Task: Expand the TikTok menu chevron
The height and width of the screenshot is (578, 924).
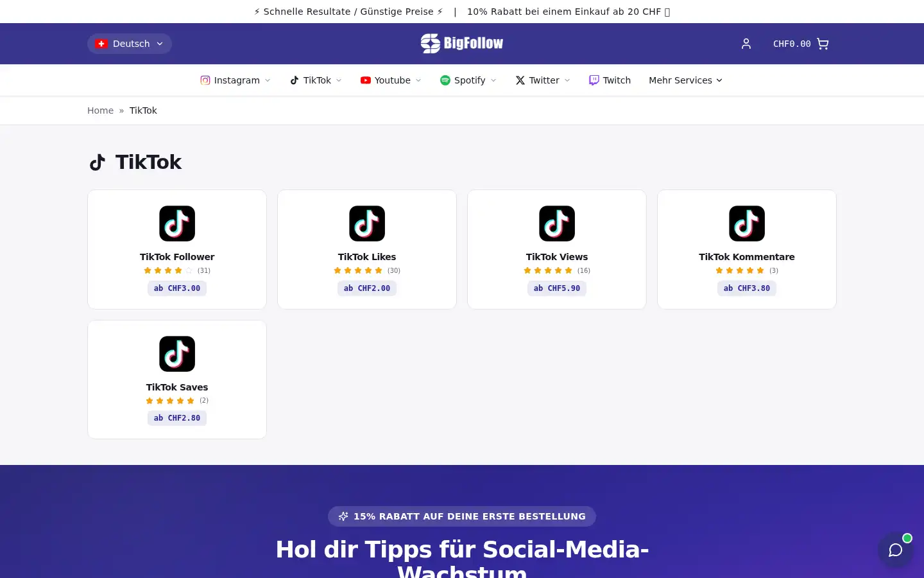Action: click(339, 80)
